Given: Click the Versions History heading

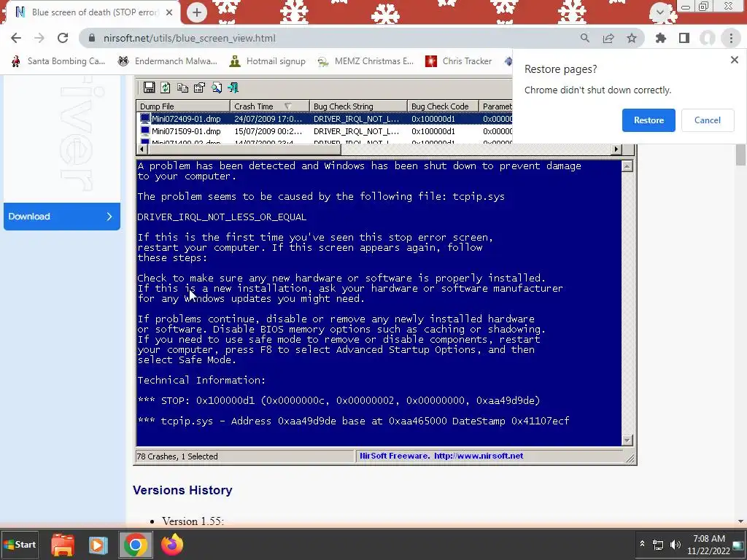Looking at the screenshot, I should click(x=182, y=490).
